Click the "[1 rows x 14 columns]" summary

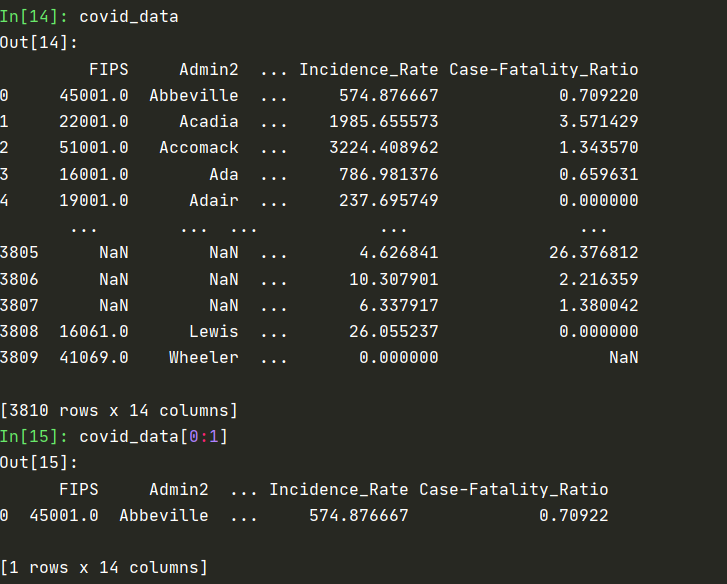coord(104,568)
